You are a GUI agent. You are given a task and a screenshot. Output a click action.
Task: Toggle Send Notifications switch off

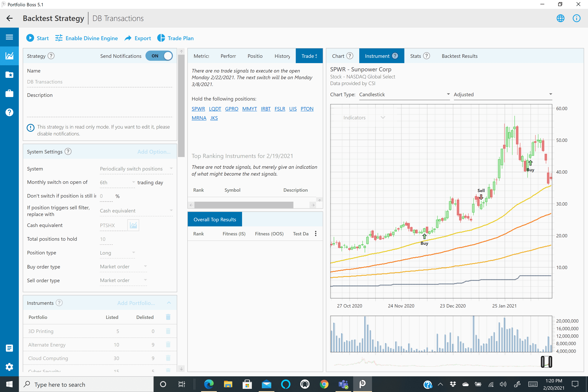(x=159, y=56)
